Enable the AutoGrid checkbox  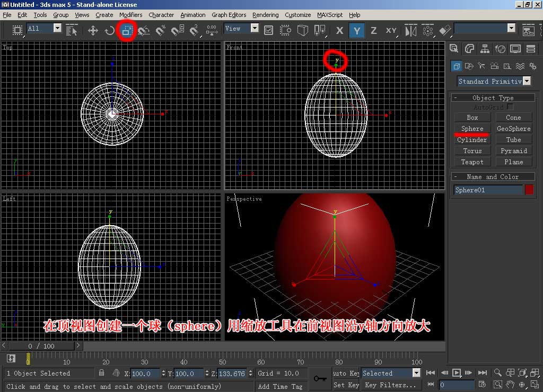(x=510, y=107)
